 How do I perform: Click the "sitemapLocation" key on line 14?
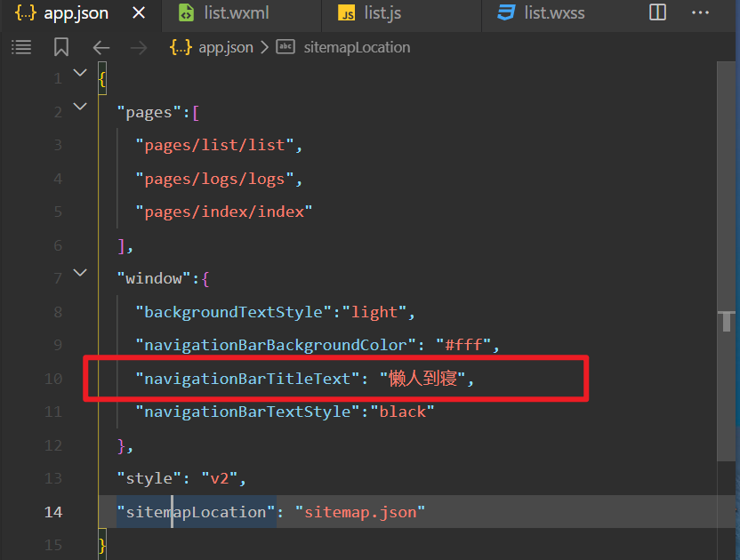[x=197, y=512]
